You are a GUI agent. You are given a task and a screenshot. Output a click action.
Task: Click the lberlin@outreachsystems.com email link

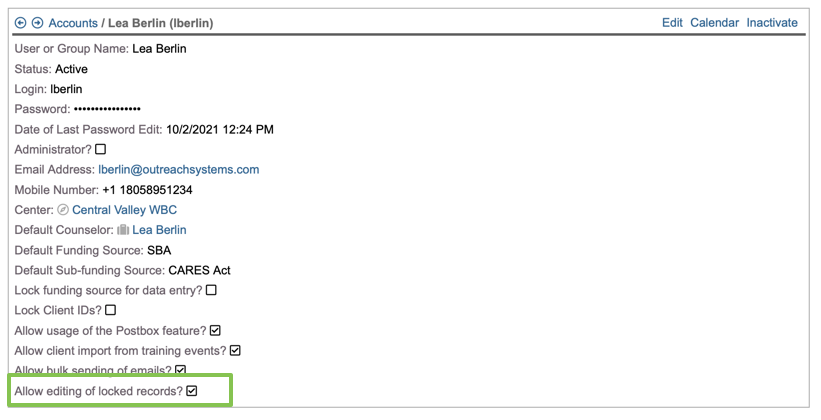[x=178, y=170]
